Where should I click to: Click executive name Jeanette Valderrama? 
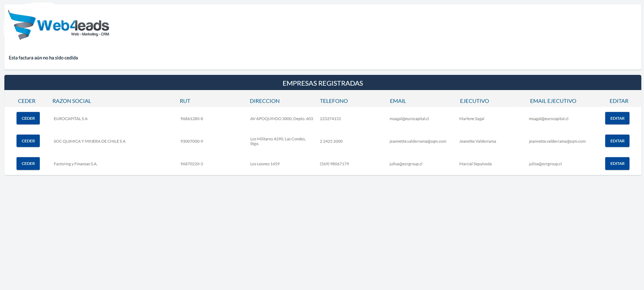(x=477, y=141)
